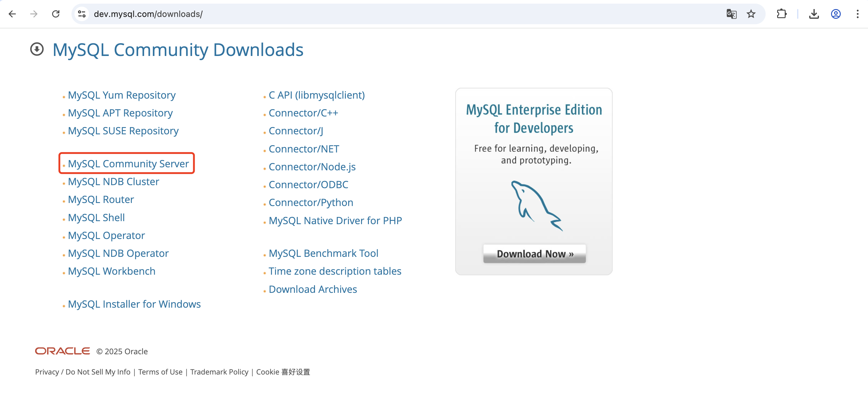Viewport: 868px width, 409px height.
Task: Open Connector/NET downloads
Action: click(304, 149)
